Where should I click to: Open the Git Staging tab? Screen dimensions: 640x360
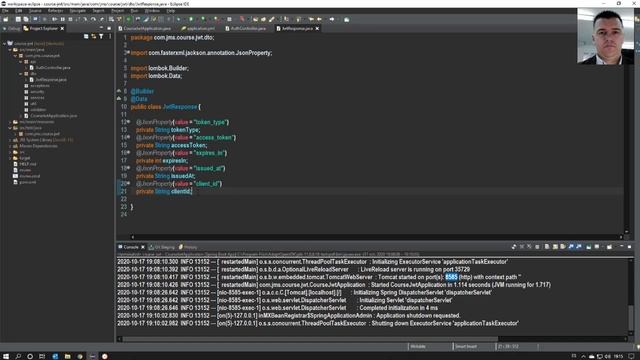tap(162, 247)
